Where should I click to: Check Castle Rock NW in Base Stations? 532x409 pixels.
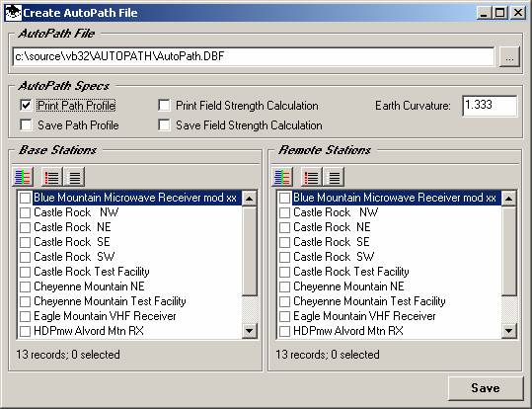(25, 212)
